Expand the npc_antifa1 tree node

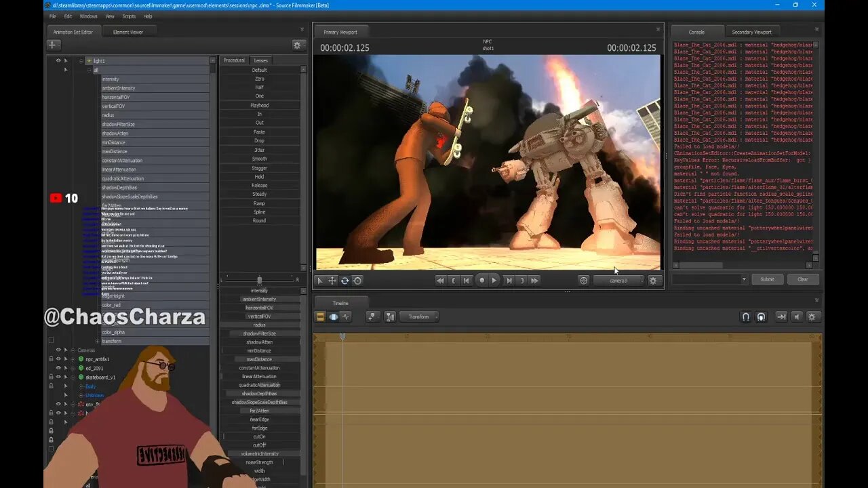click(x=73, y=359)
